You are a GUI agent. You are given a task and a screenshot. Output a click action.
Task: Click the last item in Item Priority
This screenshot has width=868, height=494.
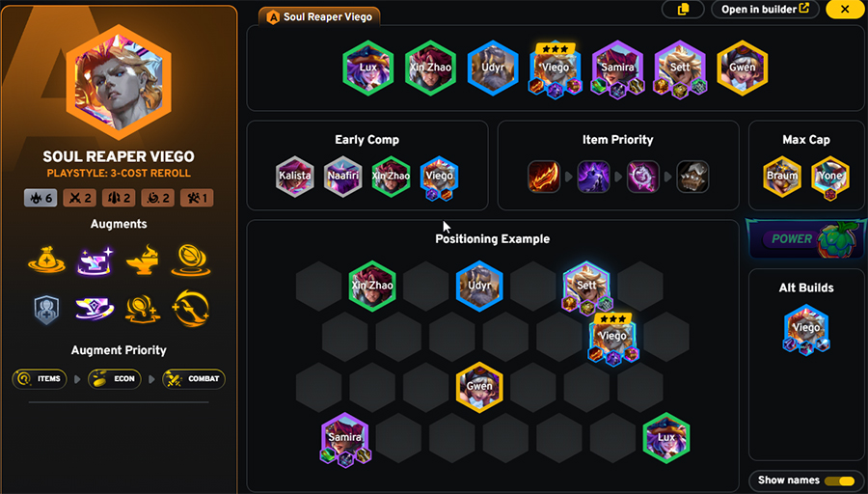(692, 177)
